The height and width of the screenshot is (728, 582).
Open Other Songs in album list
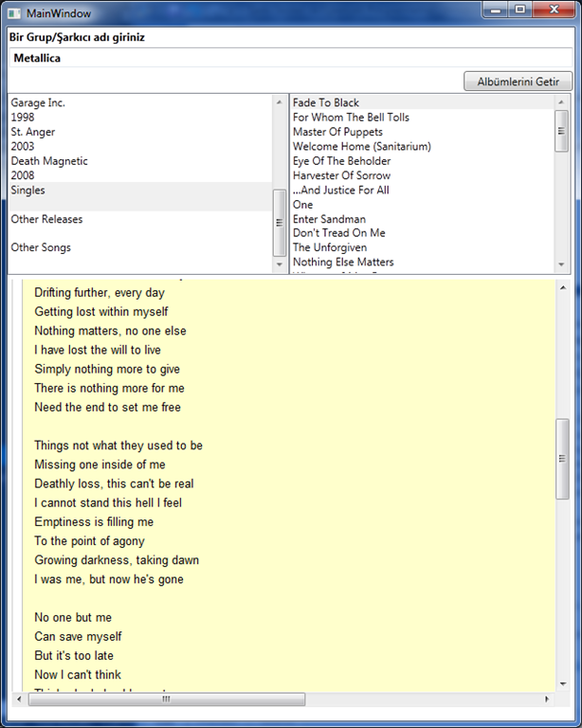tap(41, 247)
